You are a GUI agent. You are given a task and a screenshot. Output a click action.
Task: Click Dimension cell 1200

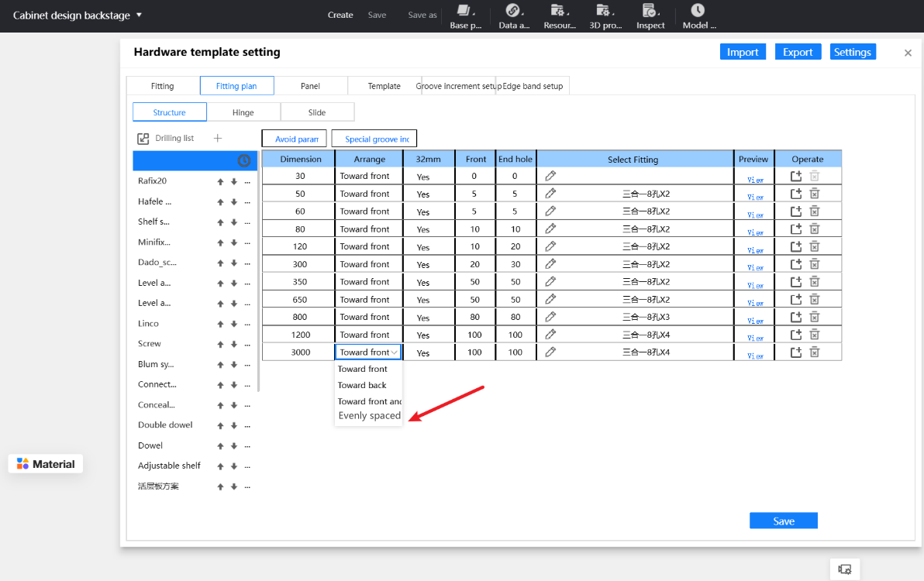[x=300, y=335]
